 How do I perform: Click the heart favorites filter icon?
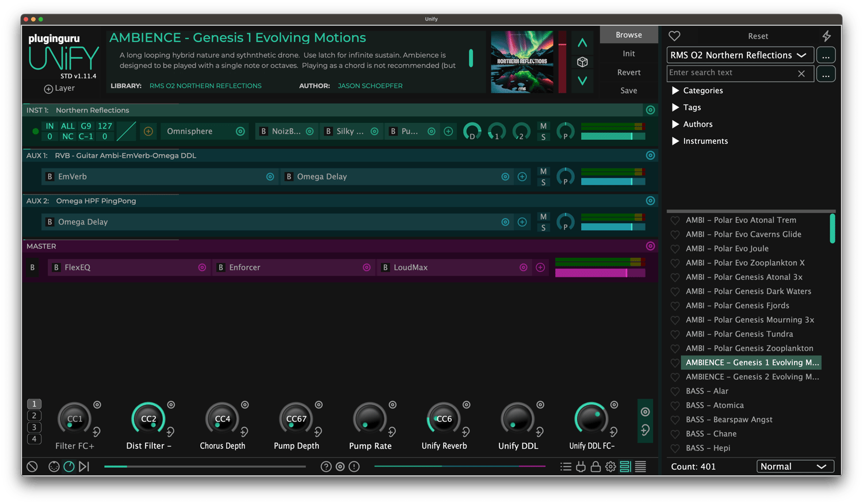point(674,36)
